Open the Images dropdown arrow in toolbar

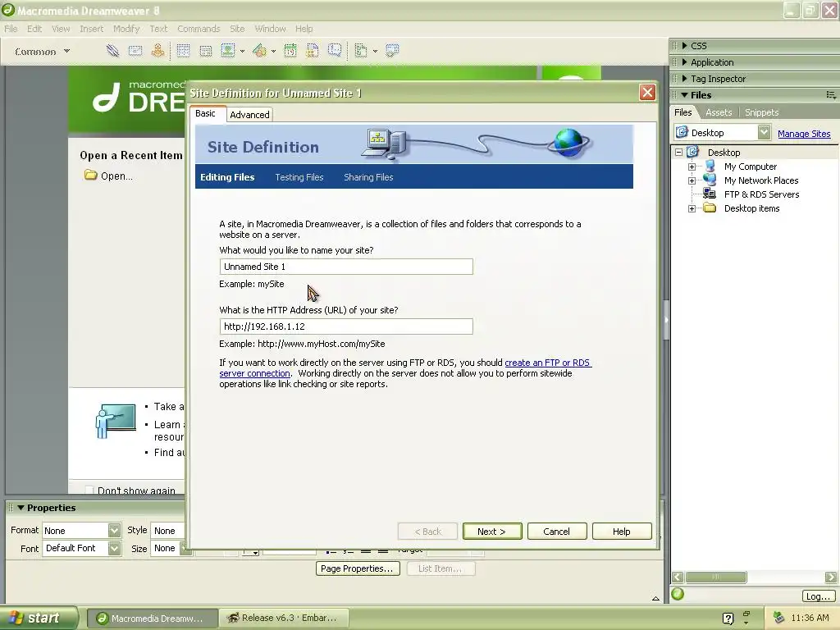[x=242, y=52]
